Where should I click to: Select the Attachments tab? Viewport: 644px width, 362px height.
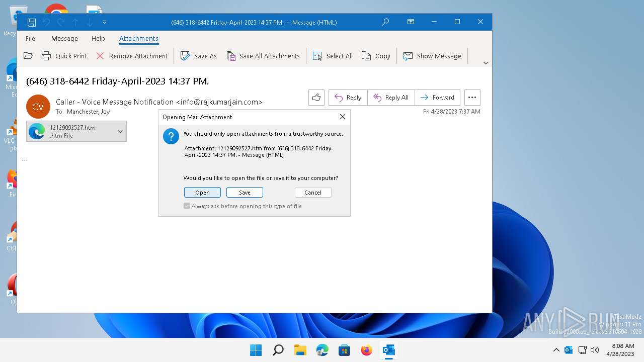(x=139, y=38)
